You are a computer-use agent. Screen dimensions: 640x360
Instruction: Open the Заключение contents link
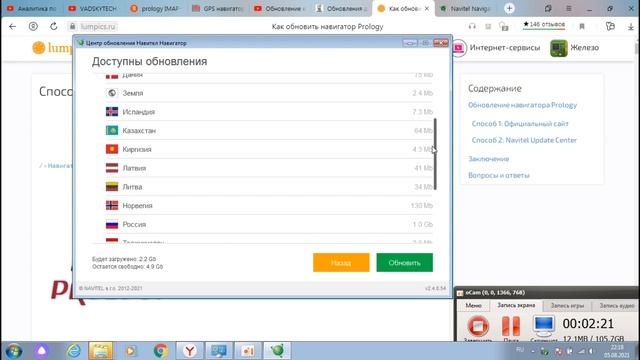click(489, 159)
